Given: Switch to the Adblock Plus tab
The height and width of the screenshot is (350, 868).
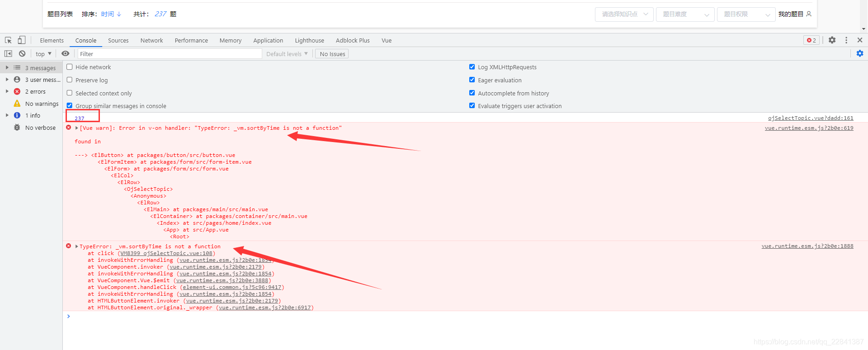Looking at the screenshot, I should point(353,40).
